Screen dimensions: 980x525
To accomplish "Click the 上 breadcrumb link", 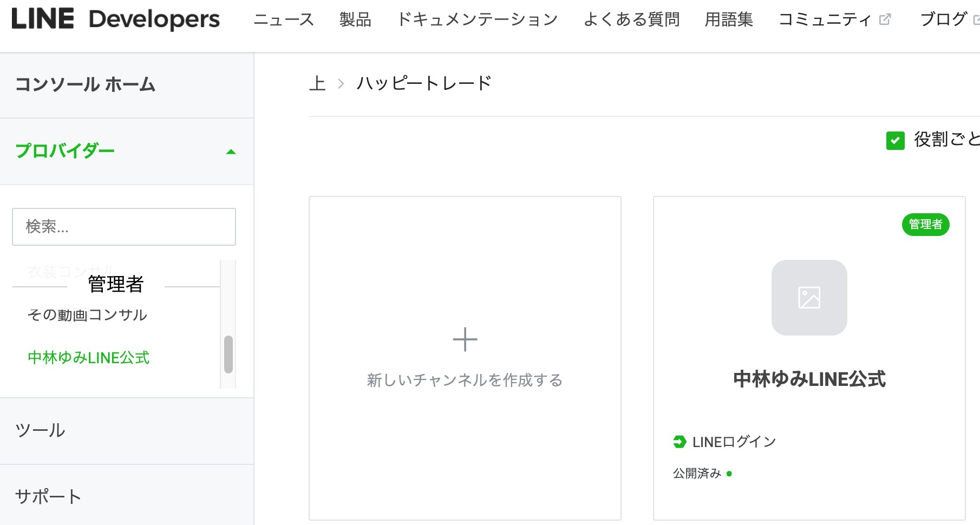I will coord(317,83).
